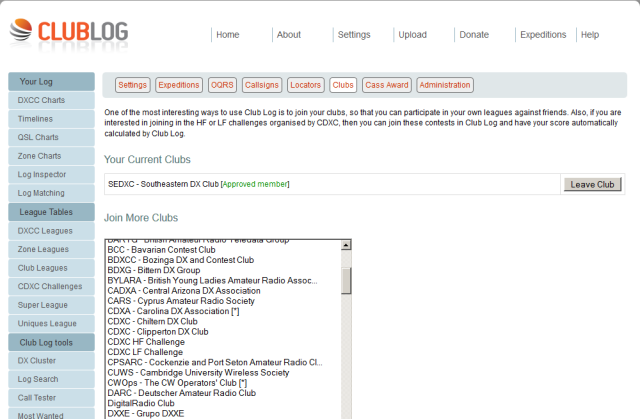The width and height of the screenshot is (640, 419).
Task: Click the Club Log tools header
Action: click(51, 342)
